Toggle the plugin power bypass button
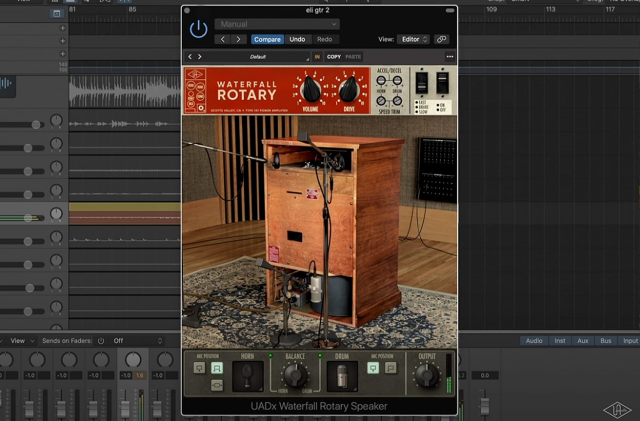 tap(198, 29)
